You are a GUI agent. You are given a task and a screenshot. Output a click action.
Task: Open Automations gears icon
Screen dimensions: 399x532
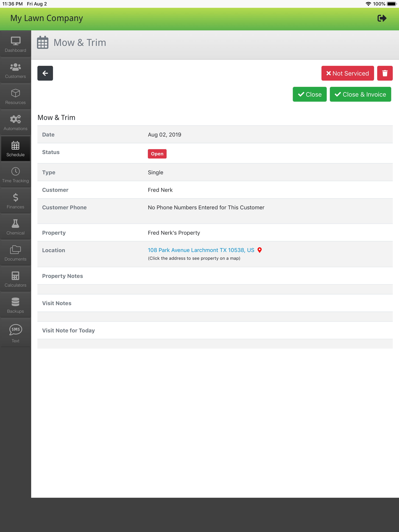15,123
